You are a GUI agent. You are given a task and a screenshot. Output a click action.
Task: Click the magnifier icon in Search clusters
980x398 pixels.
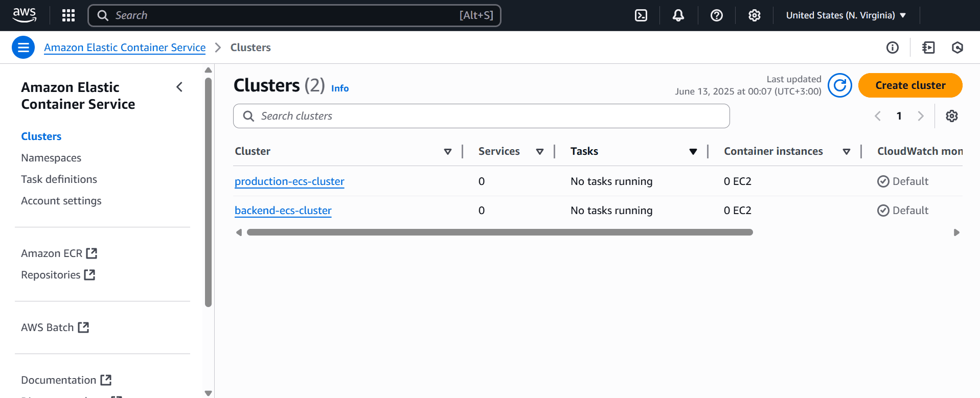248,116
